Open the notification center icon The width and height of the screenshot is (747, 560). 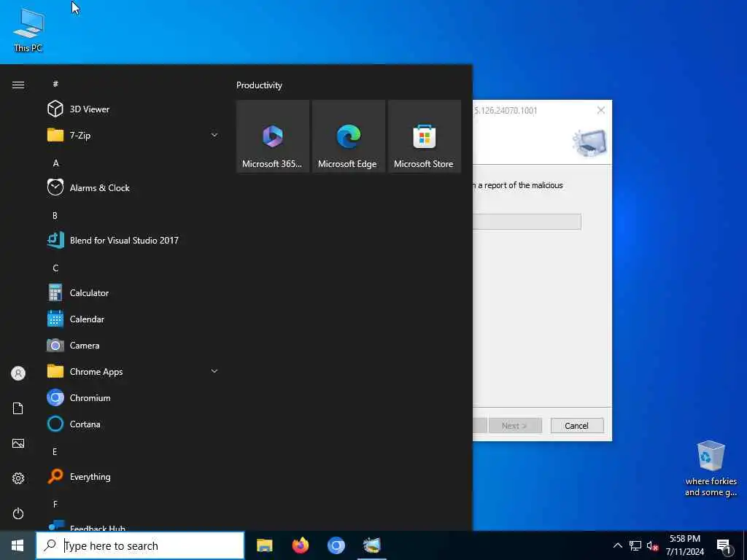tap(724, 547)
